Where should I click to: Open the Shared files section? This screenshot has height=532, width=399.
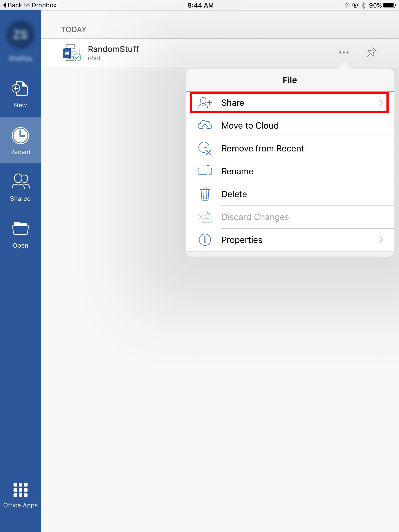point(20,187)
